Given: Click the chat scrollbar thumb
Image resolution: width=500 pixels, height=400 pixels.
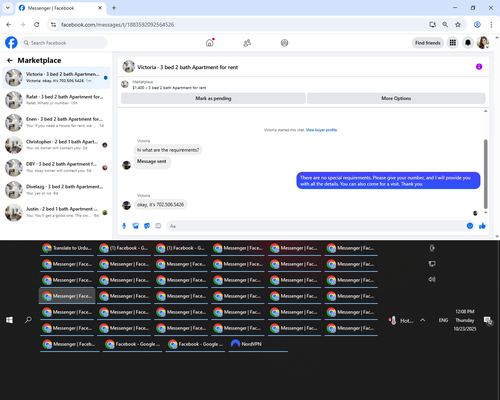Looking at the screenshot, I should click(x=486, y=174).
